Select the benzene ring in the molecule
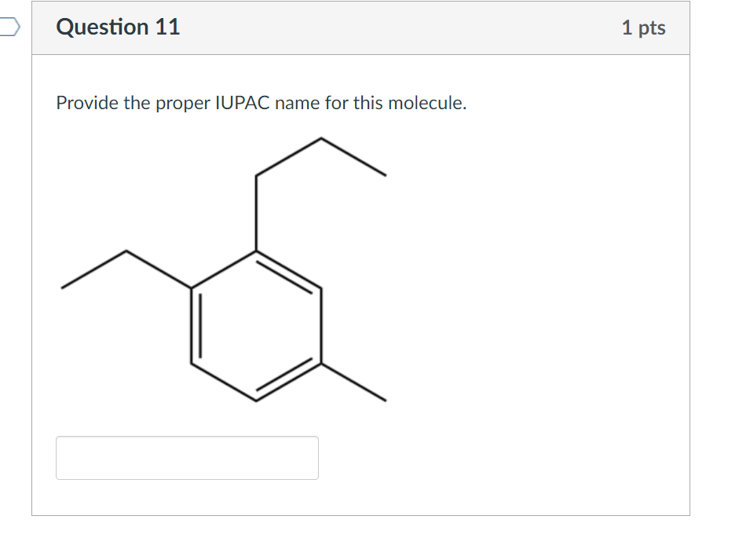The height and width of the screenshot is (560, 750). coord(255,326)
